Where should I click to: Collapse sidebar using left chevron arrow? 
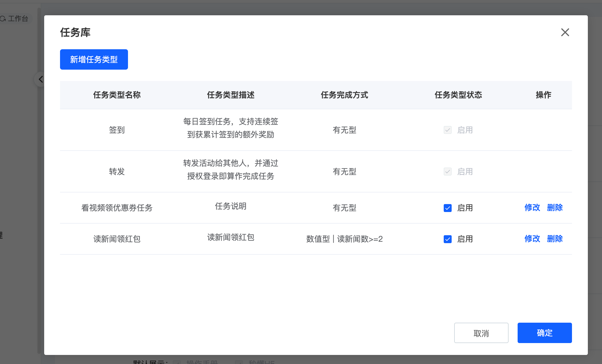(x=40, y=79)
